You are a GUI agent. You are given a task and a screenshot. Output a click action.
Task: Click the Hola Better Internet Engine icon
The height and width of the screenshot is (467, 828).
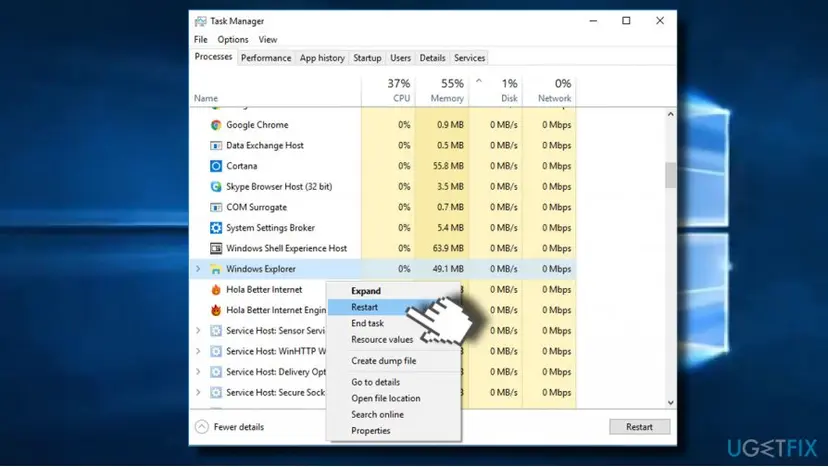coord(216,311)
